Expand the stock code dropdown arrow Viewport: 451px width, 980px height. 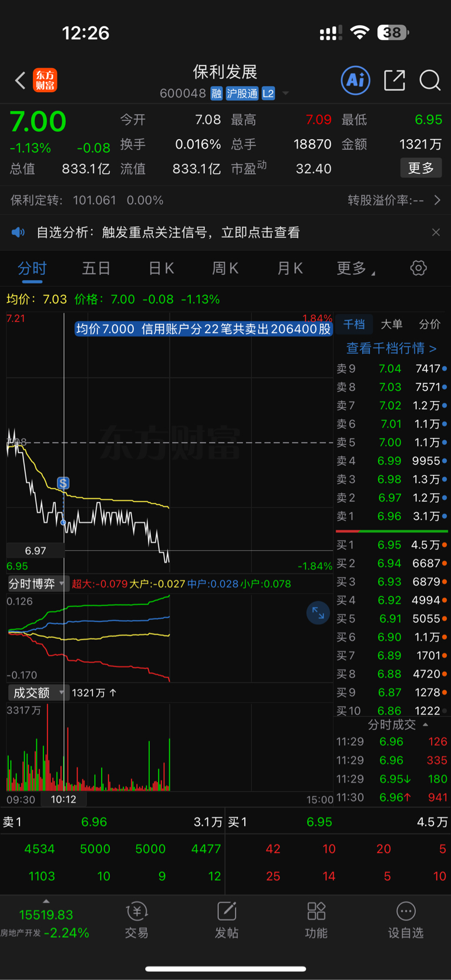[286, 93]
